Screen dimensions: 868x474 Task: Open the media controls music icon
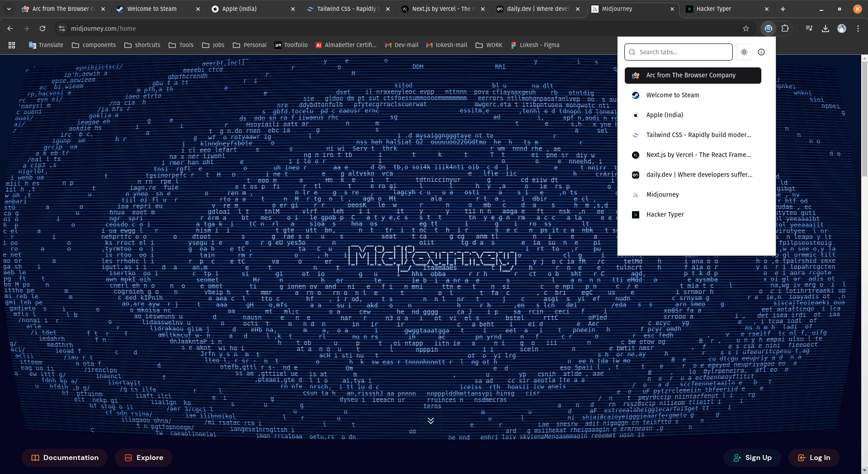(809, 28)
